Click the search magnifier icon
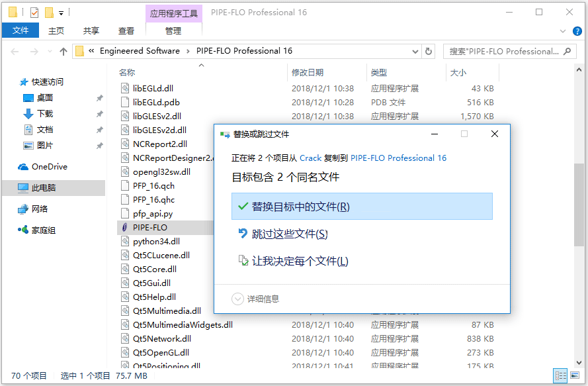The image size is (588, 386). 567,52
